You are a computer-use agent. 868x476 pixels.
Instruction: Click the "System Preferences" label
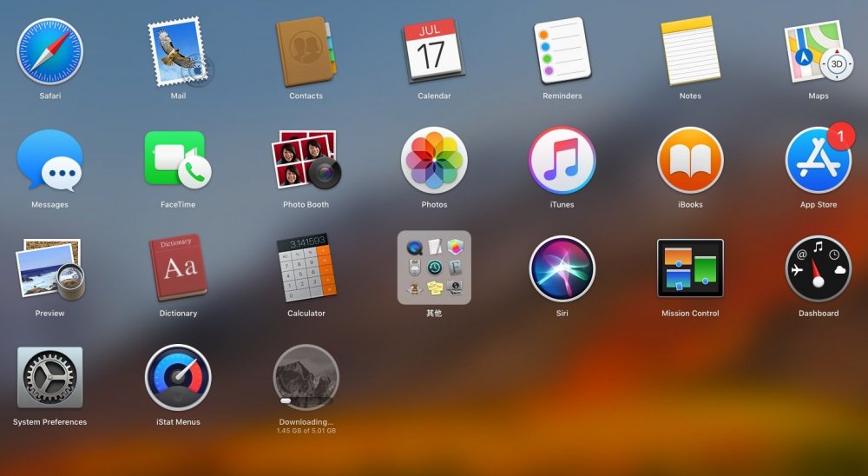49,421
